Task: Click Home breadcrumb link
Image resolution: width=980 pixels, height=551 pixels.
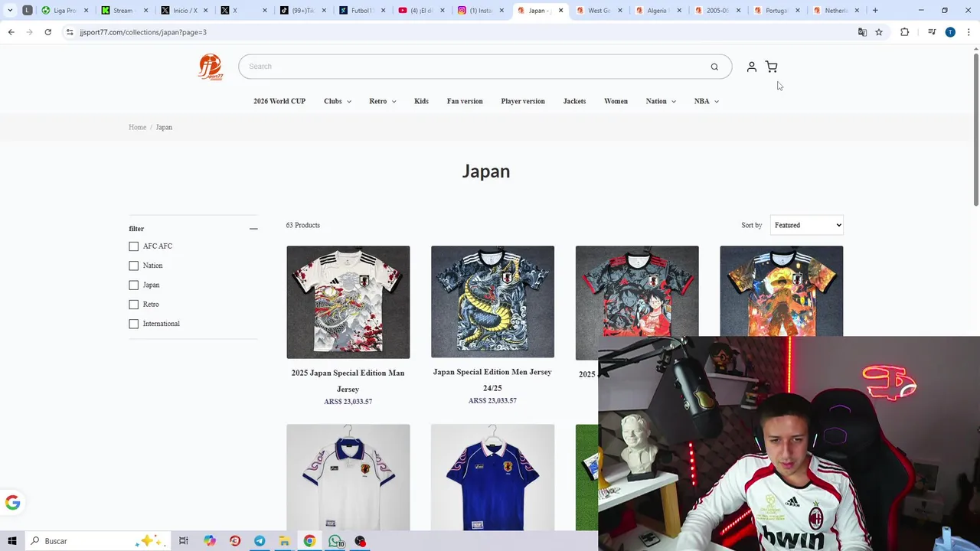Action: pyautogui.click(x=137, y=127)
